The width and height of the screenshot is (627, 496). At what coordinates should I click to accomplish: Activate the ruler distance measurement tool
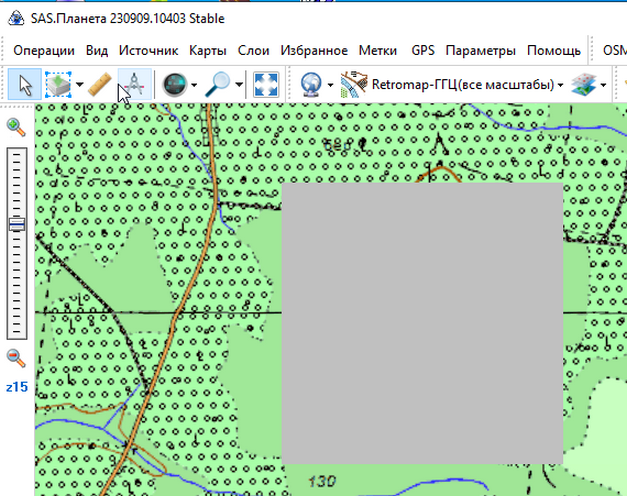(99, 85)
